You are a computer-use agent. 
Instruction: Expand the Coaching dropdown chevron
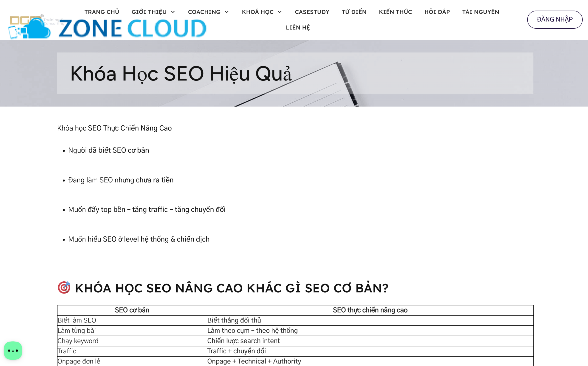pos(227,12)
